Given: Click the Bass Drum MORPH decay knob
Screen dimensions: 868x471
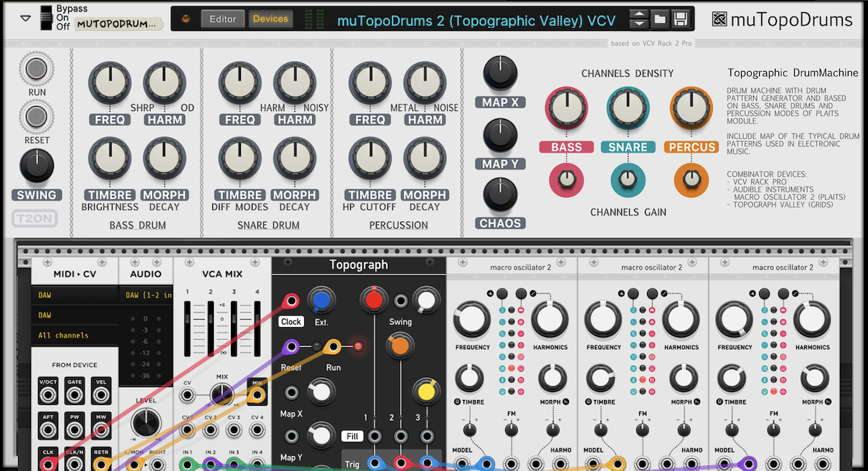Looking at the screenshot, I should pos(164,159).
